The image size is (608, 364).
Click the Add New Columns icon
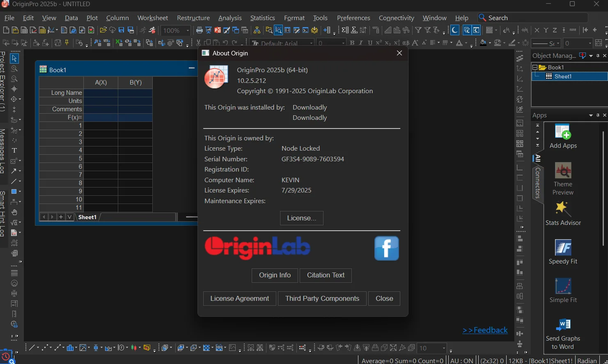tap(327, 30)
